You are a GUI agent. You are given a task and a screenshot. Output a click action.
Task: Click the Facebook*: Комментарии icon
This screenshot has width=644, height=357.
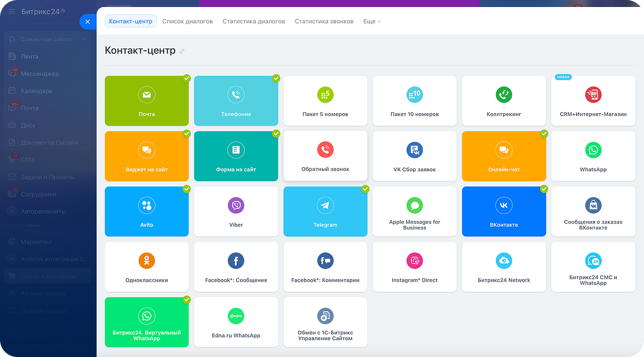coord(325,261)
